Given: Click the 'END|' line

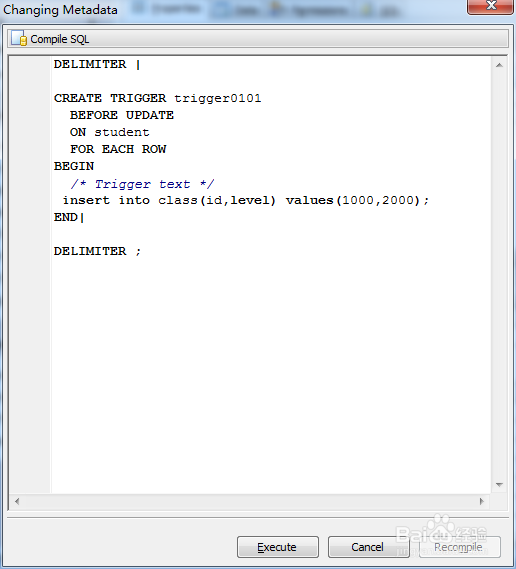Looking at the screenshot, I should pos(69,217).
